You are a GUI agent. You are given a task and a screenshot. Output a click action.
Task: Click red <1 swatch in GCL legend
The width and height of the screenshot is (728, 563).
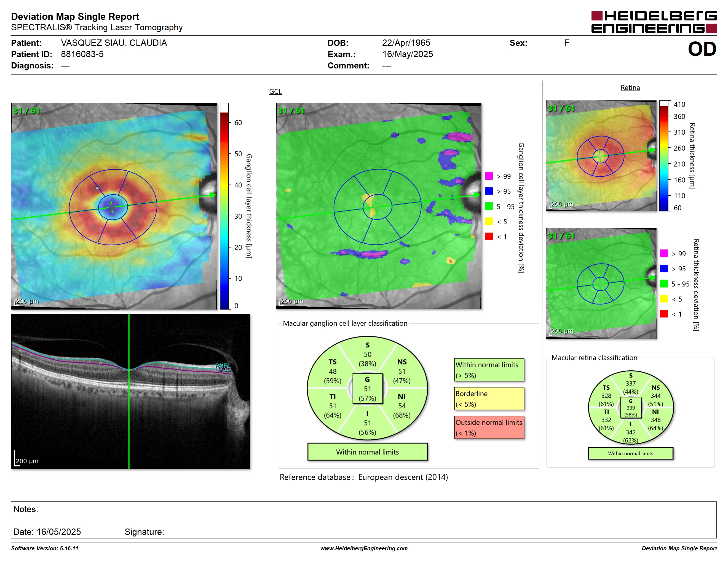[489, 237]
